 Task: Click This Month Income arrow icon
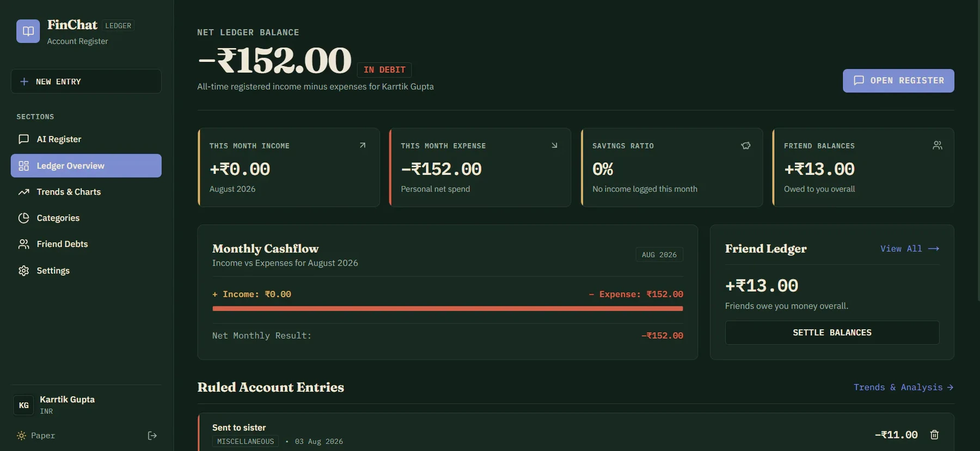363,145
